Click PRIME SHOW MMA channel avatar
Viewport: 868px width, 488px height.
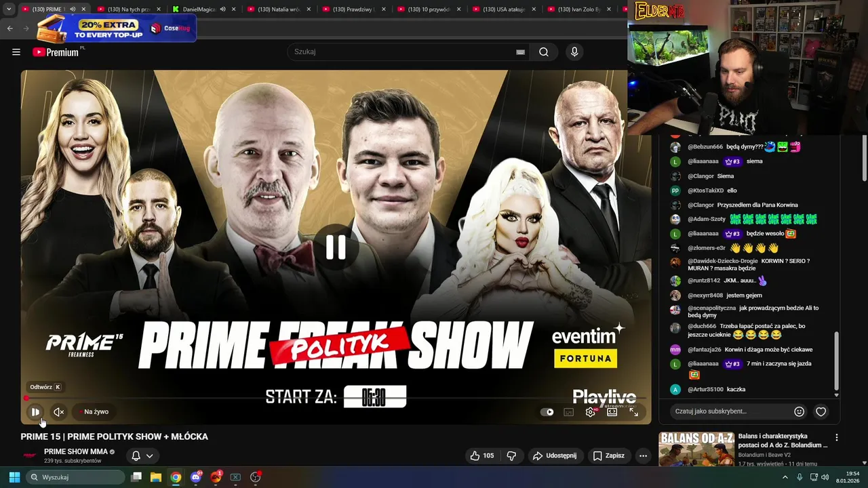[x=30, y=455]
